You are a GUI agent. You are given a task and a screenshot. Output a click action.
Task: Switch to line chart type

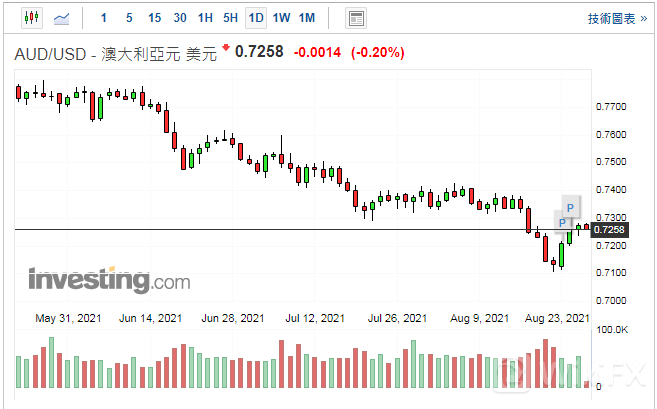(62, 18)
